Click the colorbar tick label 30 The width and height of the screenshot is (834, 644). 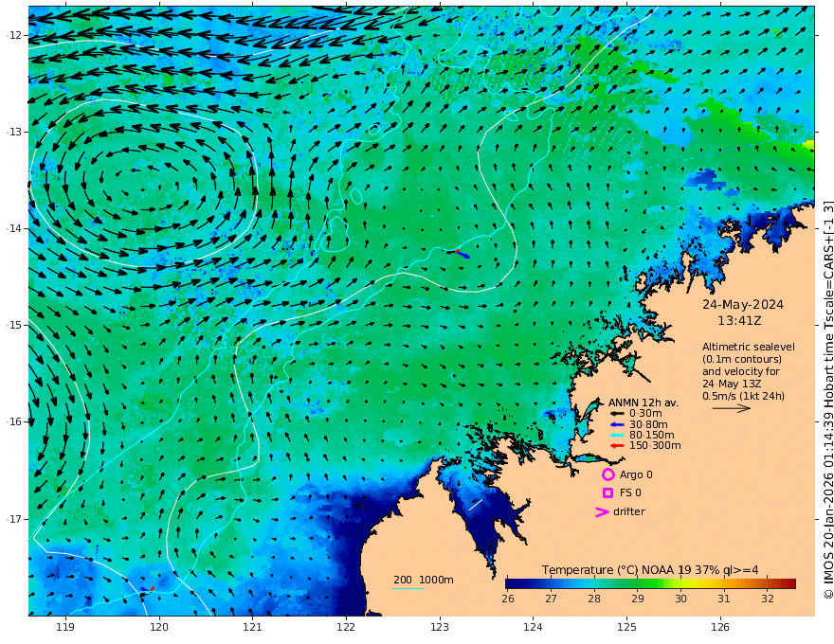point(680,599)
